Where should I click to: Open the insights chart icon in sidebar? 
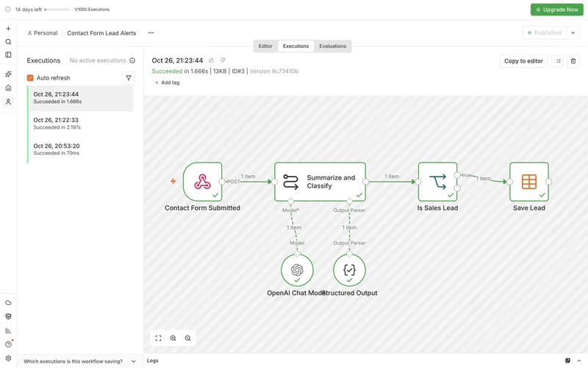tap(8, 330)
